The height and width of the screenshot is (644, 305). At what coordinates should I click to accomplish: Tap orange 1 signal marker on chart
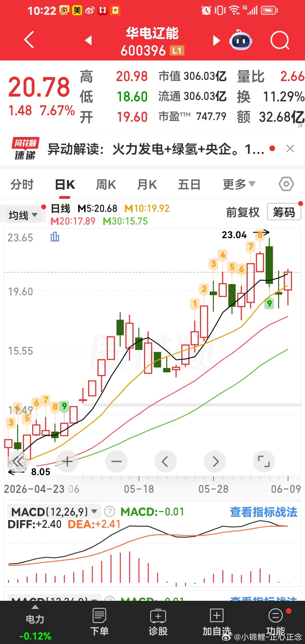tap(195, 304)
